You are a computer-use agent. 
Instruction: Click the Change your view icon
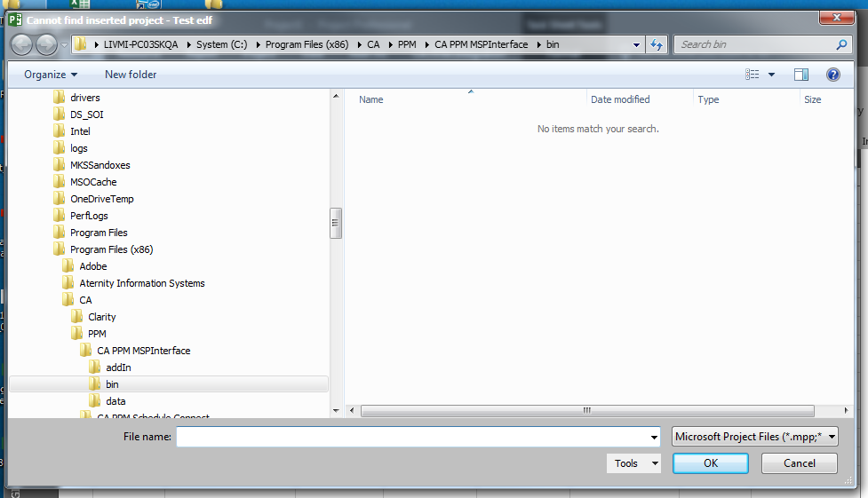[x=752, y=75]
